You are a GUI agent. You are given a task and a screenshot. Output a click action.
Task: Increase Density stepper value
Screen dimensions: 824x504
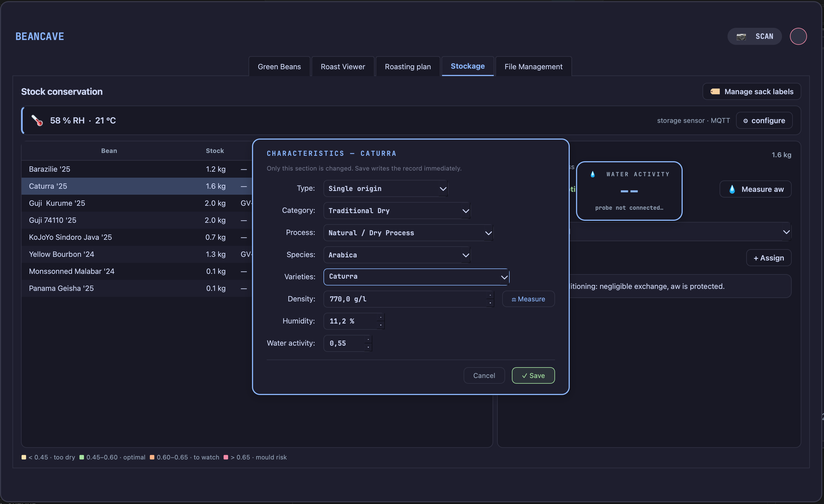click(x=490, y=295)
